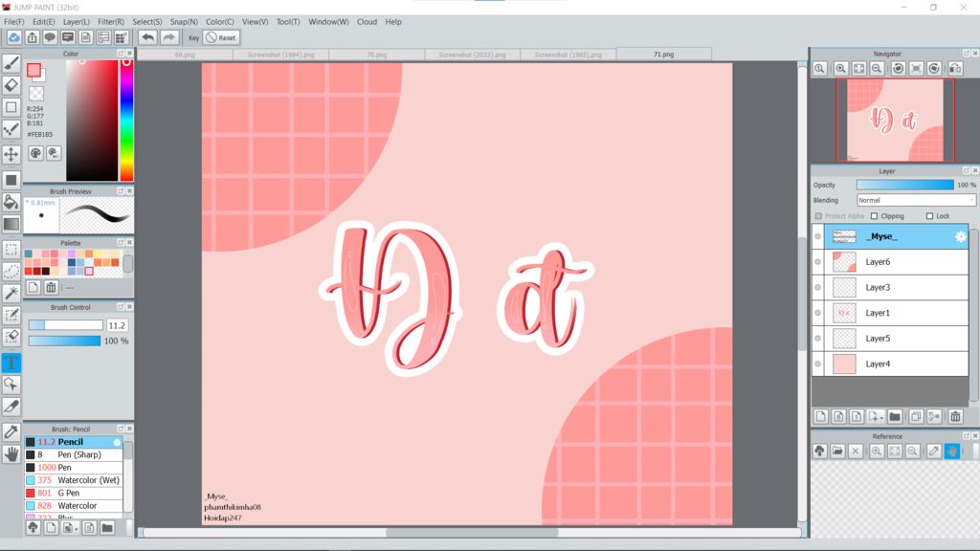980x551 pixels.
Task: Click the hue rainbow strip
Action: [126, 120]
